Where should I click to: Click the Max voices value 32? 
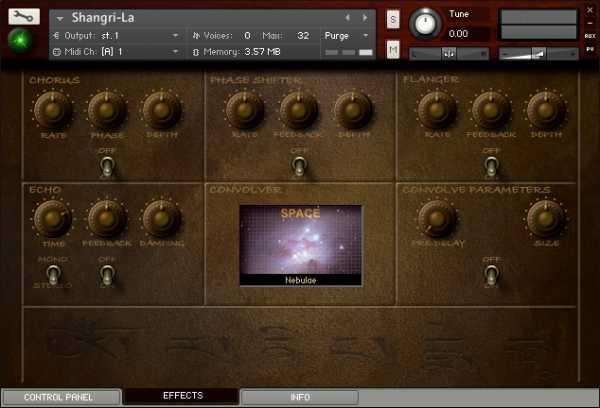click(303, 36)
